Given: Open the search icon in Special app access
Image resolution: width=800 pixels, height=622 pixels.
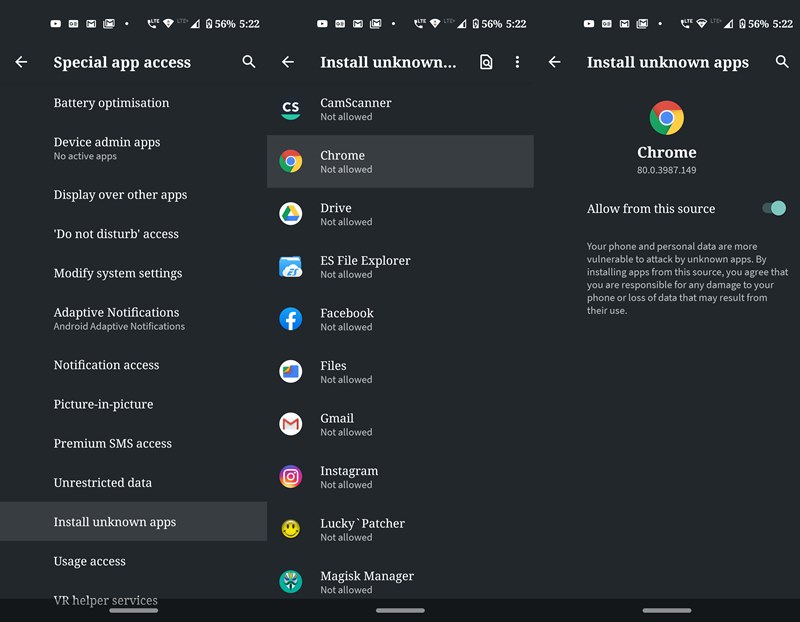Looking at the screenshot, I should (248, 62).
